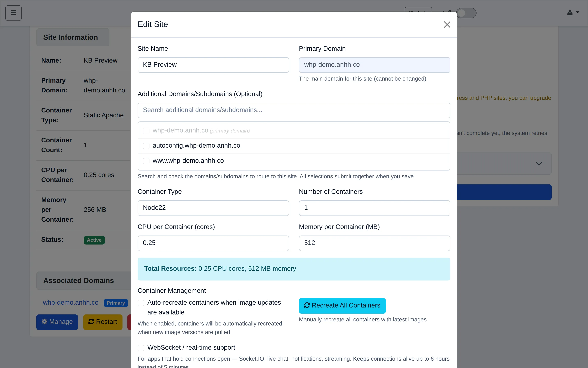Open the hamburger sidebar menu

point(13,13)
